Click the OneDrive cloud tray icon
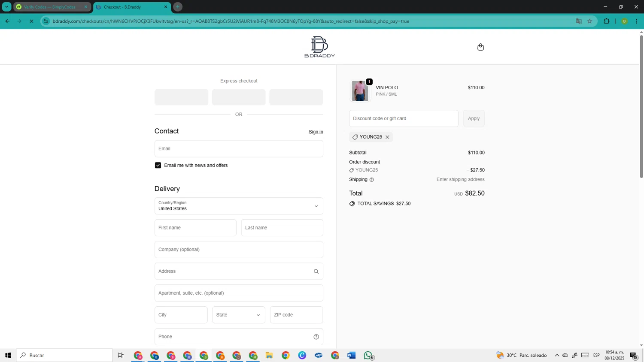This screenshot has height=362, width=644. pos(565,355)
